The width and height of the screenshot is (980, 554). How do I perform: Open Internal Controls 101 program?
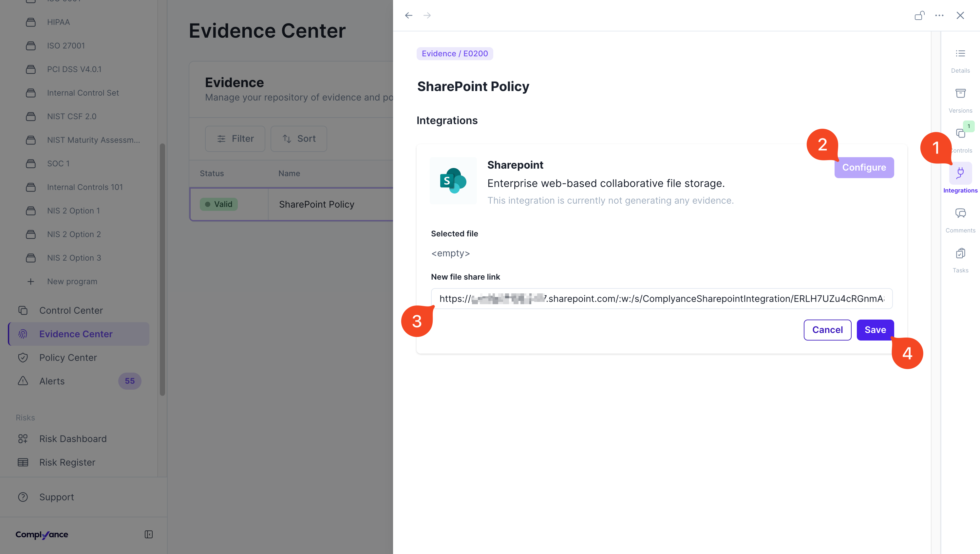click(85, 187)
